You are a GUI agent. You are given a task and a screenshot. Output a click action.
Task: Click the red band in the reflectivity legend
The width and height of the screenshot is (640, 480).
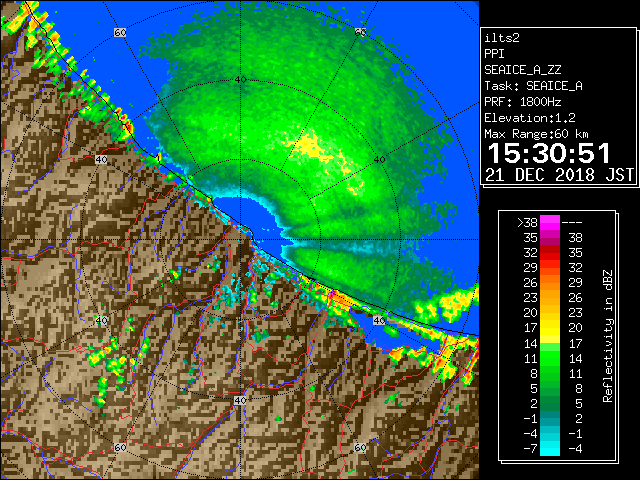point(550,253)
